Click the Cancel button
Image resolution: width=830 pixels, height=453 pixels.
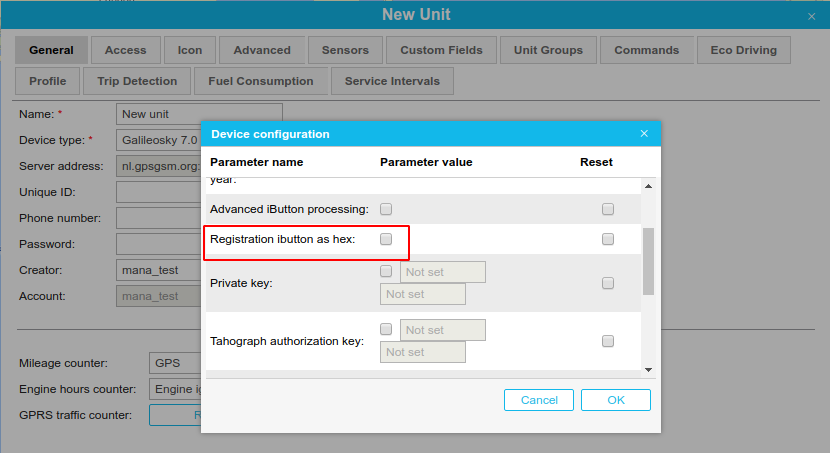539,400
